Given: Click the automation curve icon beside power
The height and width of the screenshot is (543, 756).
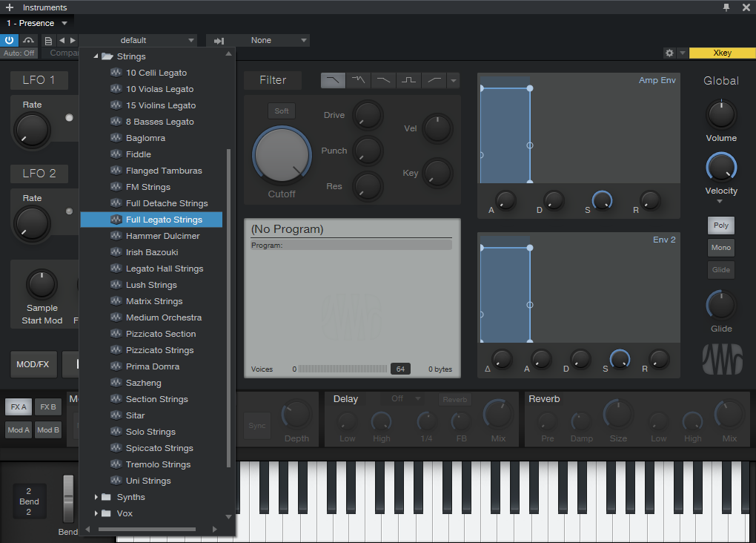Looking at the screenshot, I should (x=28, y=41).
